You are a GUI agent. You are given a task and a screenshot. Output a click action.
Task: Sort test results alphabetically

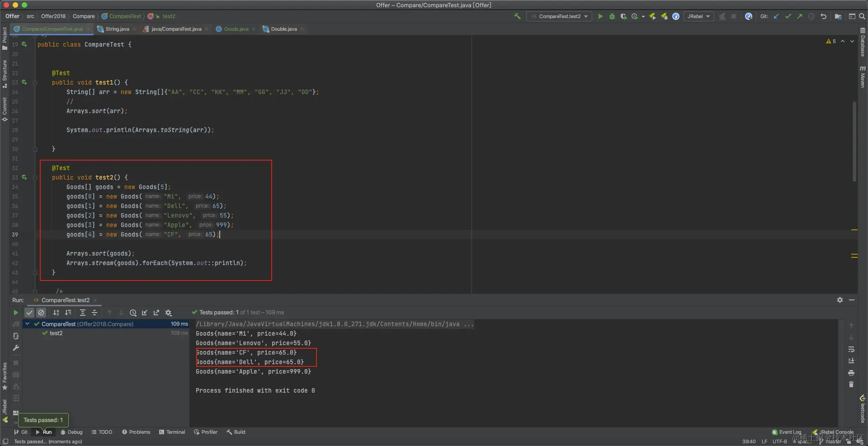pos(56,313)
